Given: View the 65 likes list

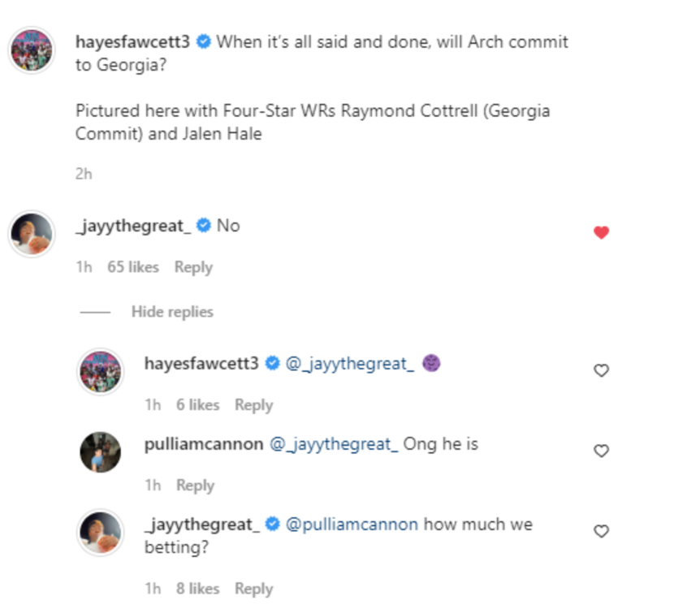Looking at the screenshot, I should tap(133, 267).
